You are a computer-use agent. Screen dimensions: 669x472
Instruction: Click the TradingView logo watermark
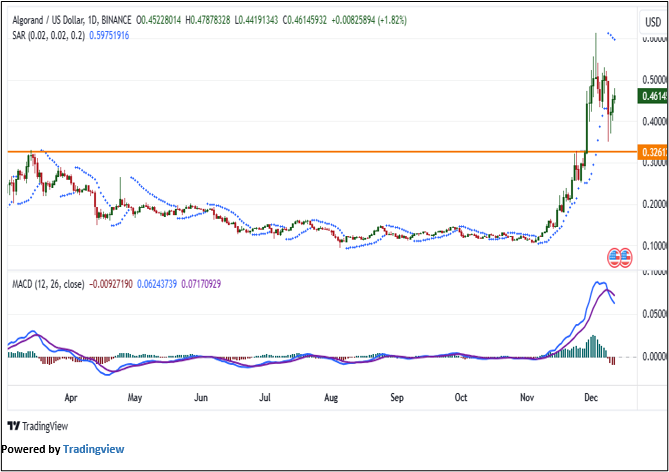coord(38,426)
